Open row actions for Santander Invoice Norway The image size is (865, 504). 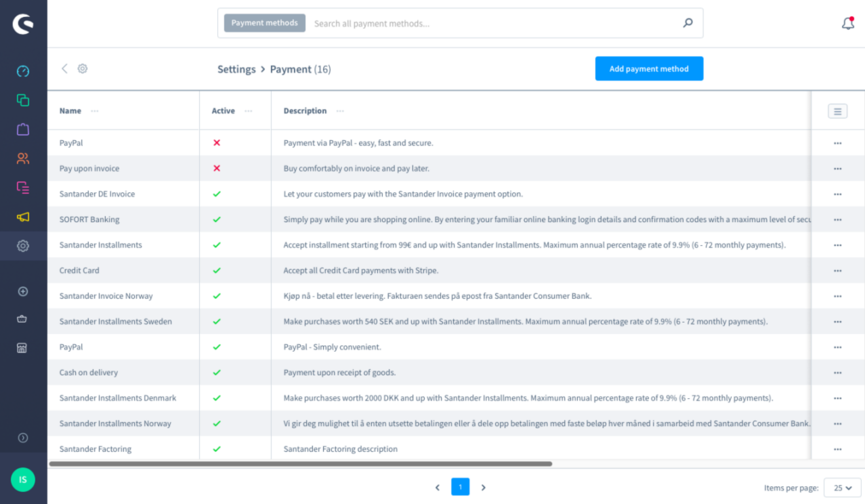(x=838, y=296)
